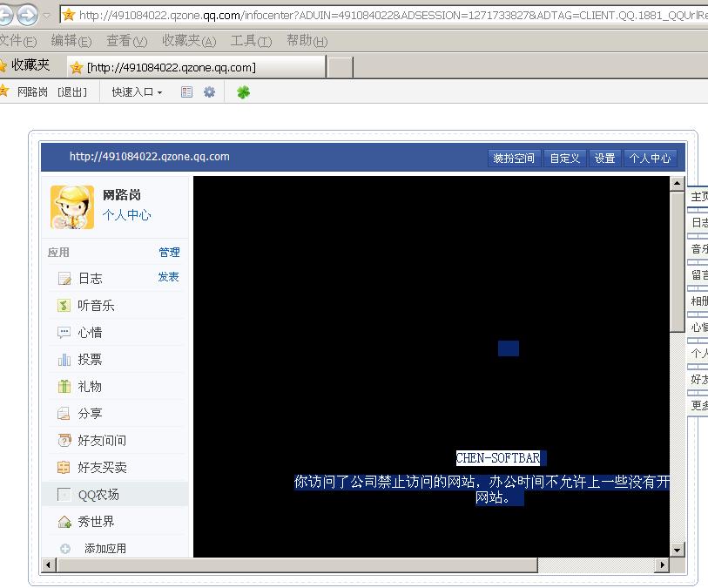Open the 日志 app text entry
Screen dimensions: 708x588
click(x=91, y=278)
